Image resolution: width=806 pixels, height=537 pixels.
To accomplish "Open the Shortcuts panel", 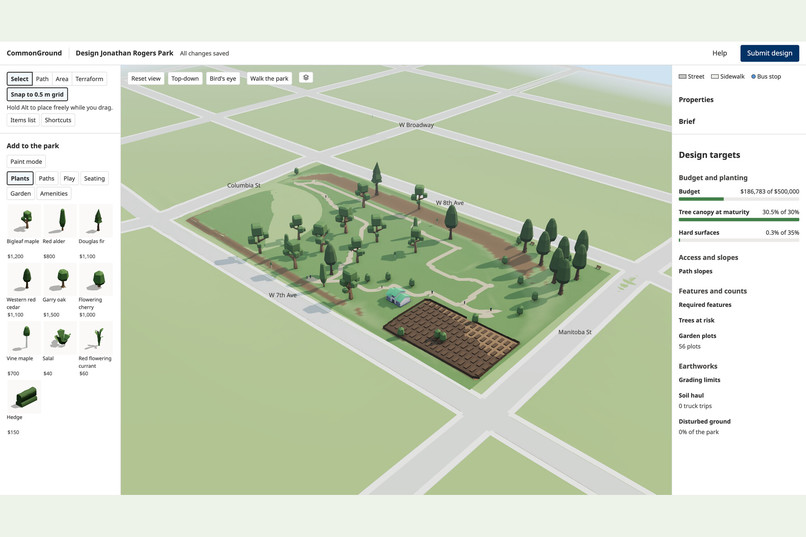I will [x=58, y=120].
